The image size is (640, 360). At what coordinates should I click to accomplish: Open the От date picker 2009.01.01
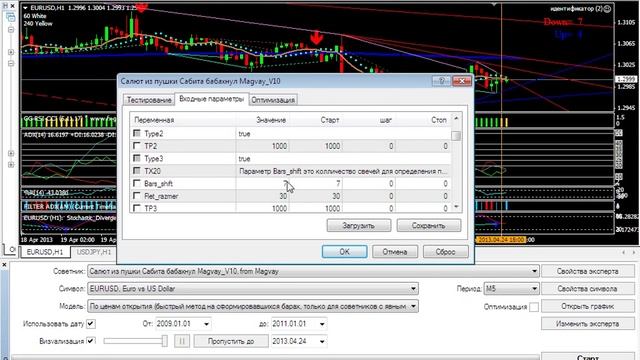pos(207,324)
